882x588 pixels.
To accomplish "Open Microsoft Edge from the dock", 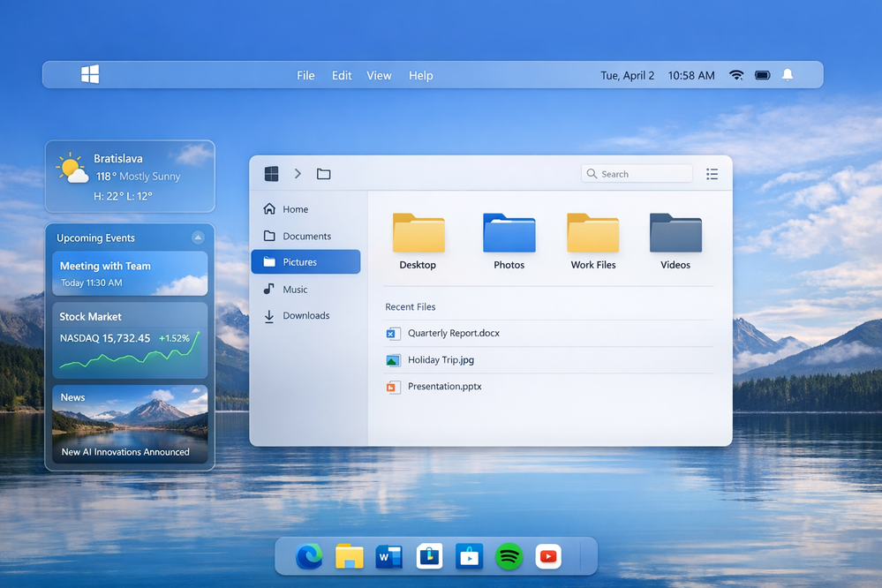I will [309, 556].
